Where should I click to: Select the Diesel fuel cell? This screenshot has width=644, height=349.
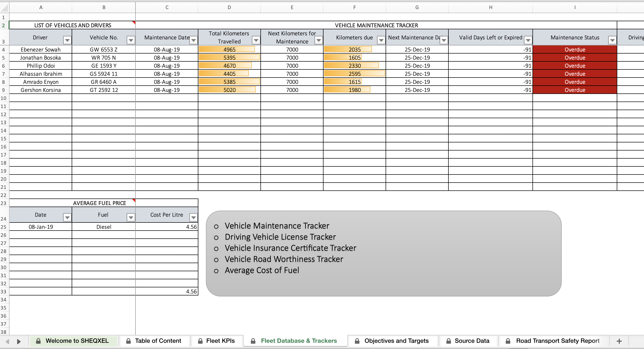(104, 227)
